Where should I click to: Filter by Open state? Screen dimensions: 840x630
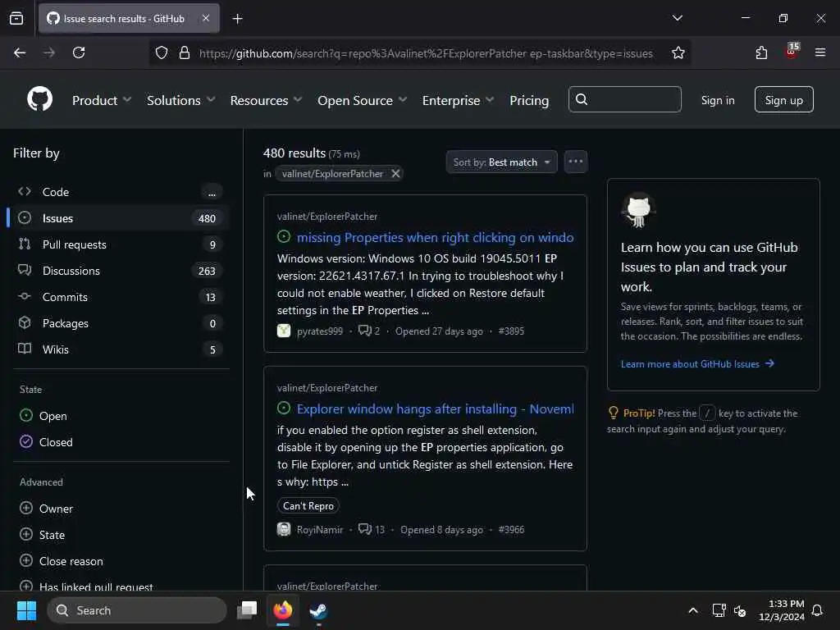[x=43, y=416]
